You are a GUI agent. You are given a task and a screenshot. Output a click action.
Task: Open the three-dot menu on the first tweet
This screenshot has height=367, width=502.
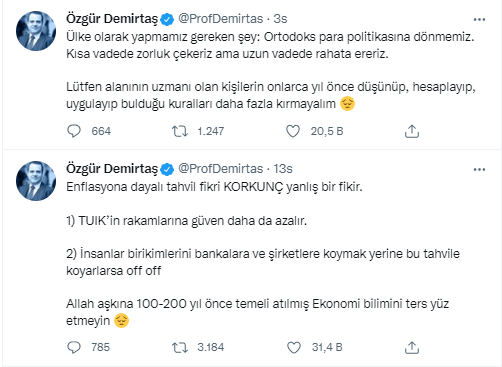click(x=479, y=20)
